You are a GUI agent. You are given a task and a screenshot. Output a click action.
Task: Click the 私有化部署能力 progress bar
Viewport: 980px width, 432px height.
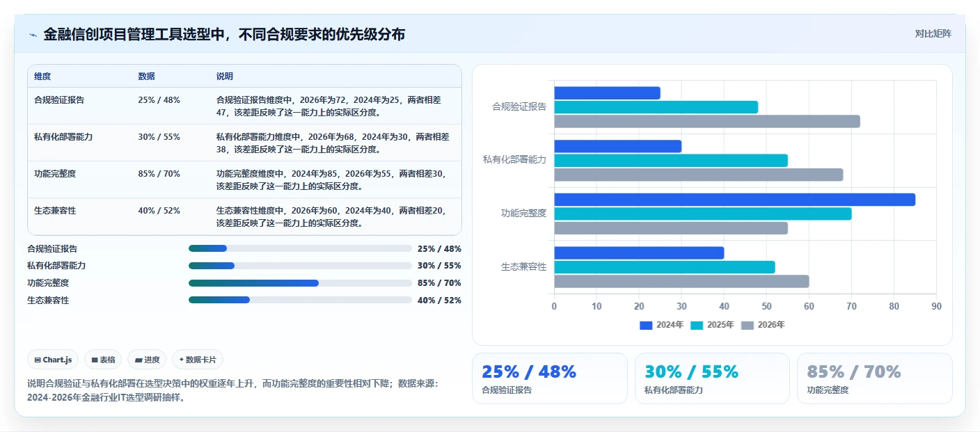coord(300,266)
